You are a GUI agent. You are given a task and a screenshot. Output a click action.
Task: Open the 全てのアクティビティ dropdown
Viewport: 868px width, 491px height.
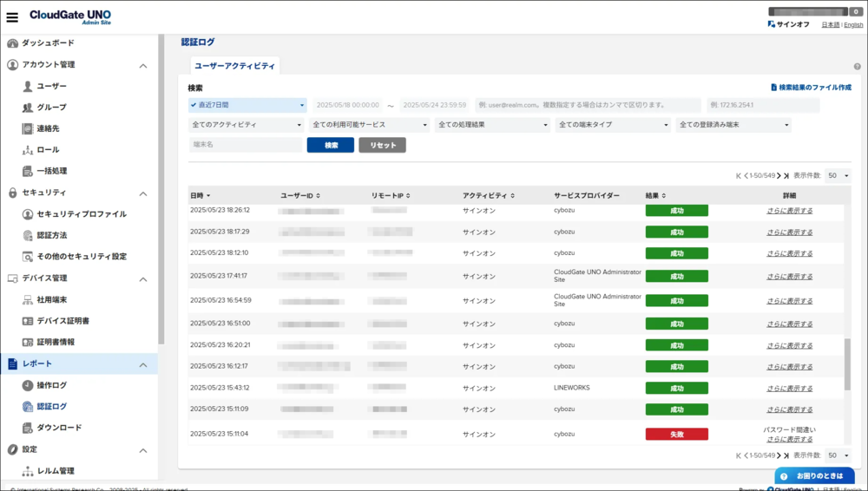point(246,125)
